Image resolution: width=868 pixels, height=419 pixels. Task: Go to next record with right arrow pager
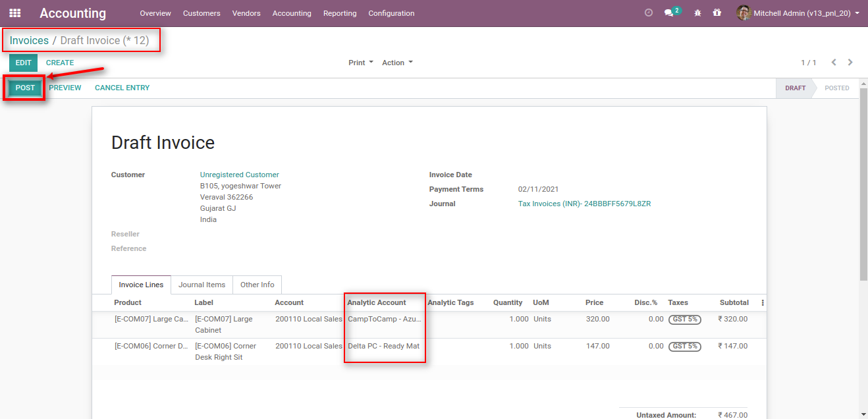coord(850,62)
